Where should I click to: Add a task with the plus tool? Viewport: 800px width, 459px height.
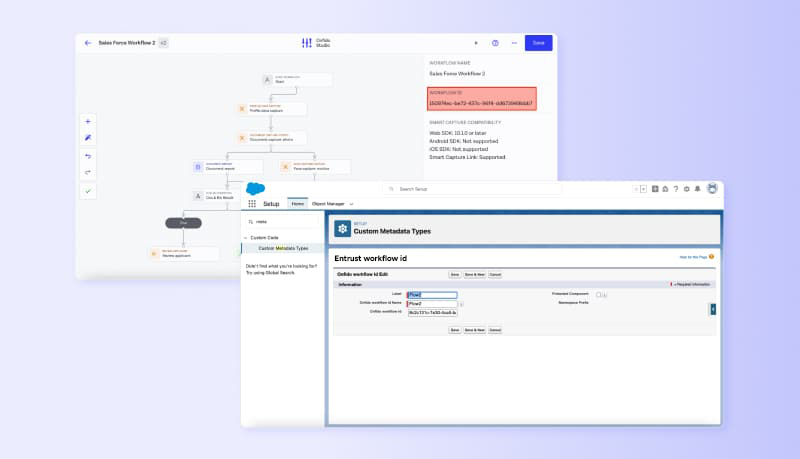(x=88, y=121)
